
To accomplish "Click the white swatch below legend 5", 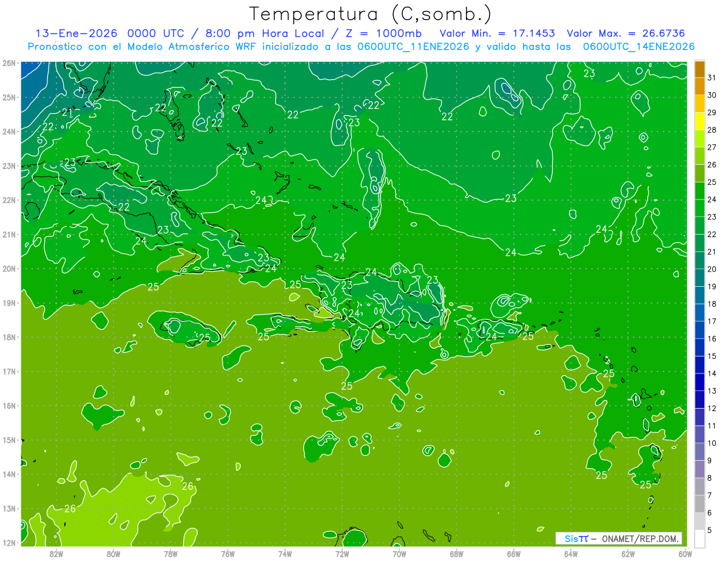I will point(699,538).
